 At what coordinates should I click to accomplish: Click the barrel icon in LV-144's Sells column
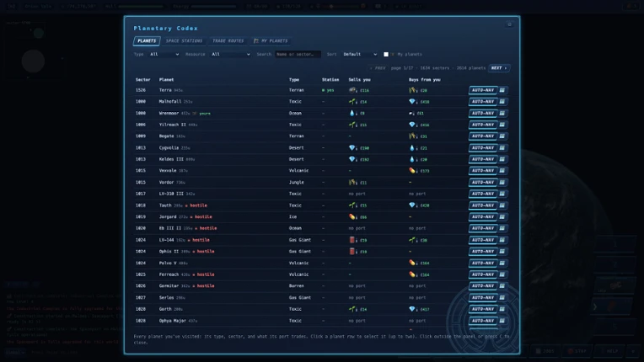[x=352, y=240]
